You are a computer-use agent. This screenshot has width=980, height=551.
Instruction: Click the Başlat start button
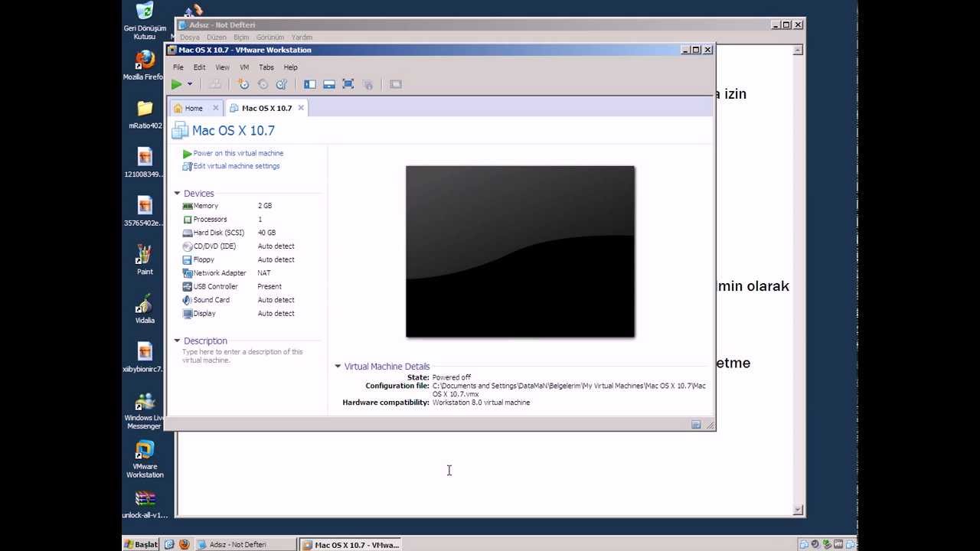(x=141, y=545)
